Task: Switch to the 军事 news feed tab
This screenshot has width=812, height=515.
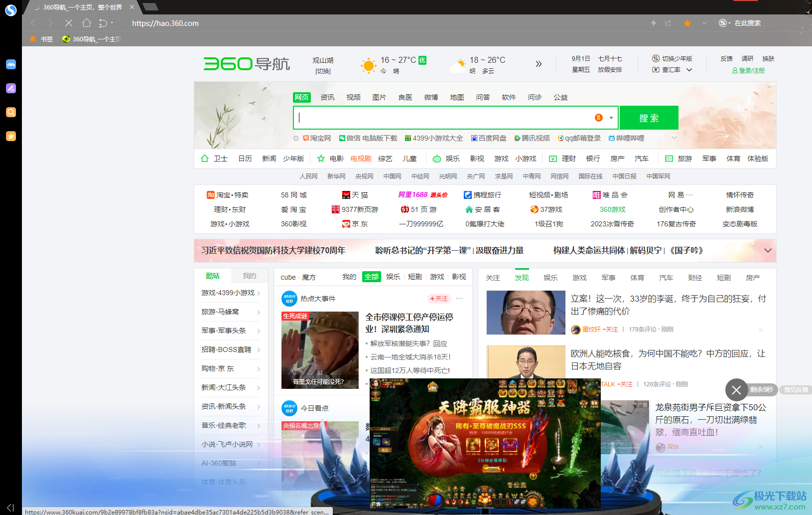Action: click(x=608, y=278)
